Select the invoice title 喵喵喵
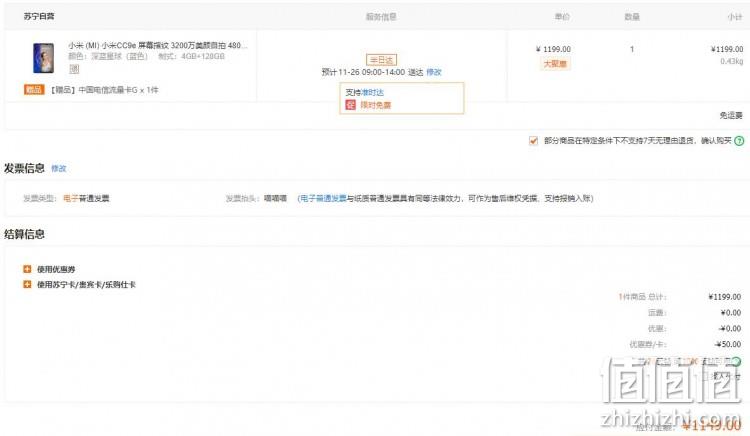750x436 pixels. [276, 198]
